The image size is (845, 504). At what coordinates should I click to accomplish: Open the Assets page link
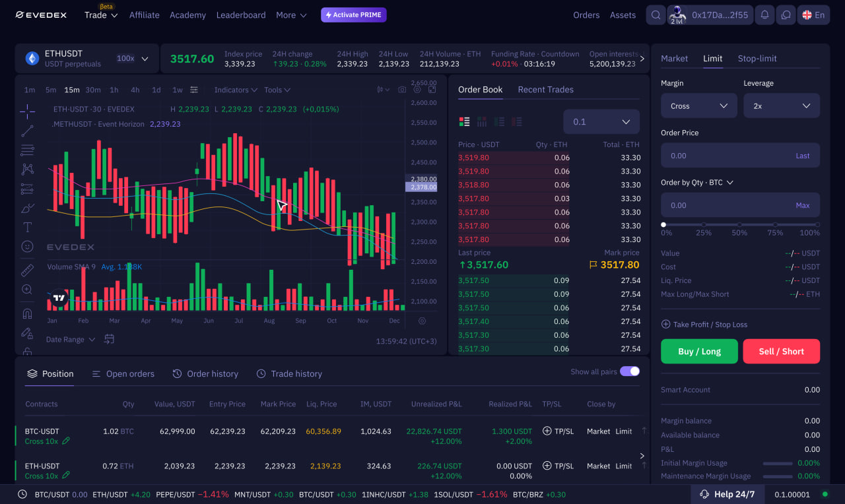point(623,15)
